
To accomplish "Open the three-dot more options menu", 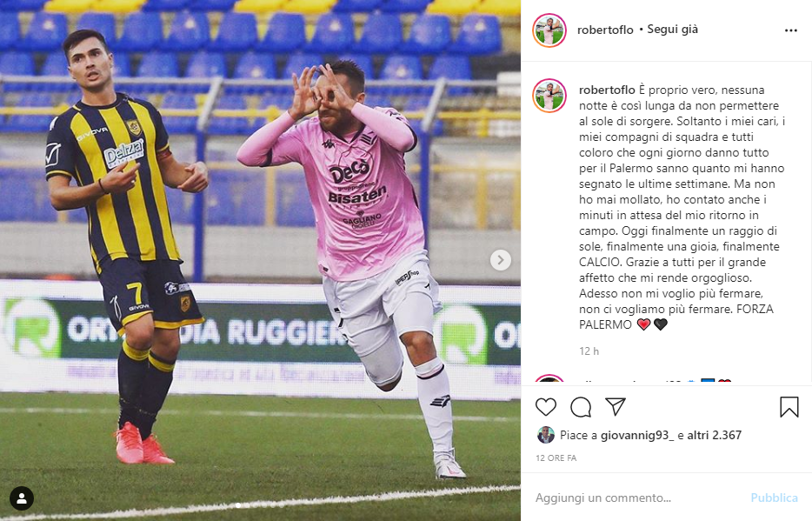I will [x=791, y=30].
